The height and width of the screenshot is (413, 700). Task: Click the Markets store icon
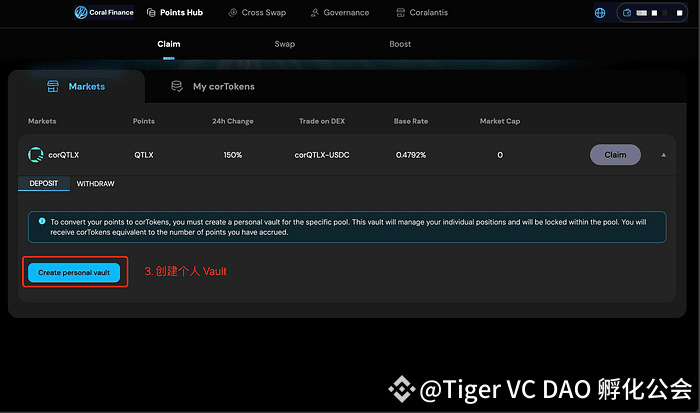pyautogui.click(x=53, y=86)
